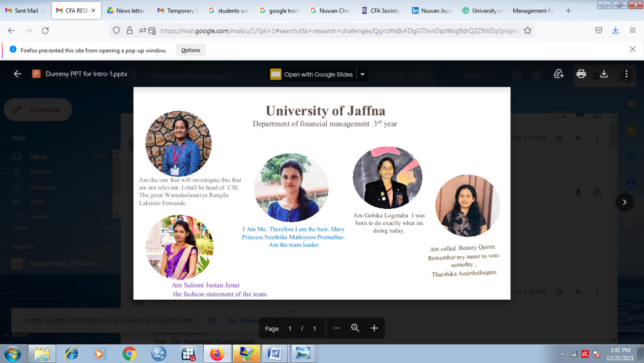
Task: Download the previewed pptx file
Action: [x=603, y=74]
